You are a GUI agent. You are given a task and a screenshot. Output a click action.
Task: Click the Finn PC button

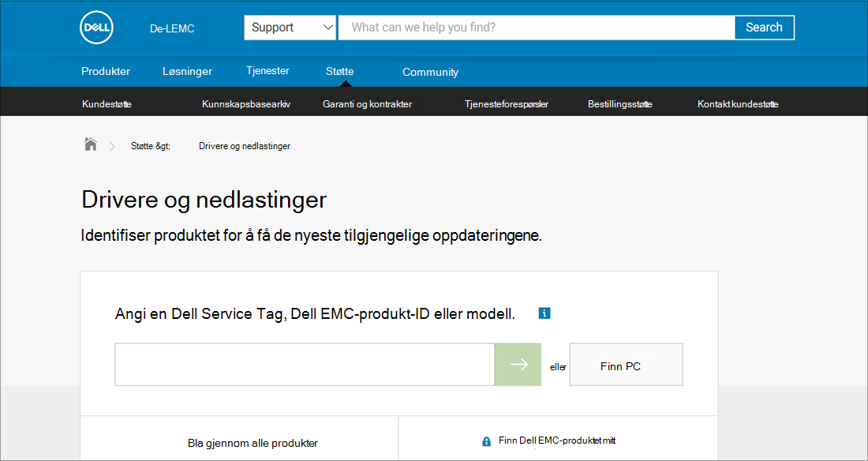point(626,364)
